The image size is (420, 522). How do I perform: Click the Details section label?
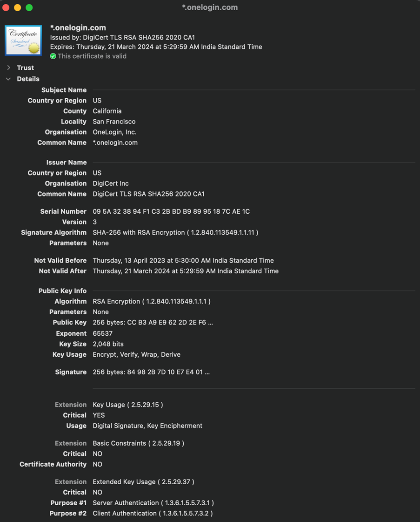28,79
